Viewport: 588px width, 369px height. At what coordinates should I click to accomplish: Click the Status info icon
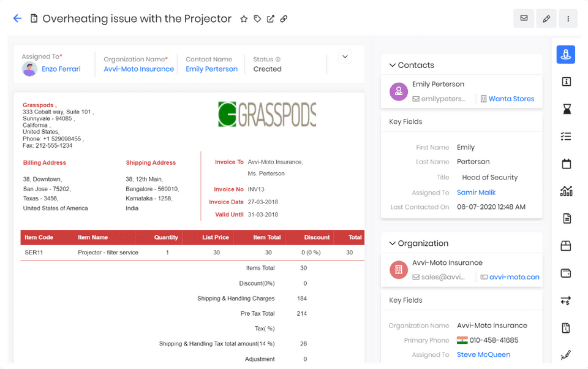coord(278,59)
